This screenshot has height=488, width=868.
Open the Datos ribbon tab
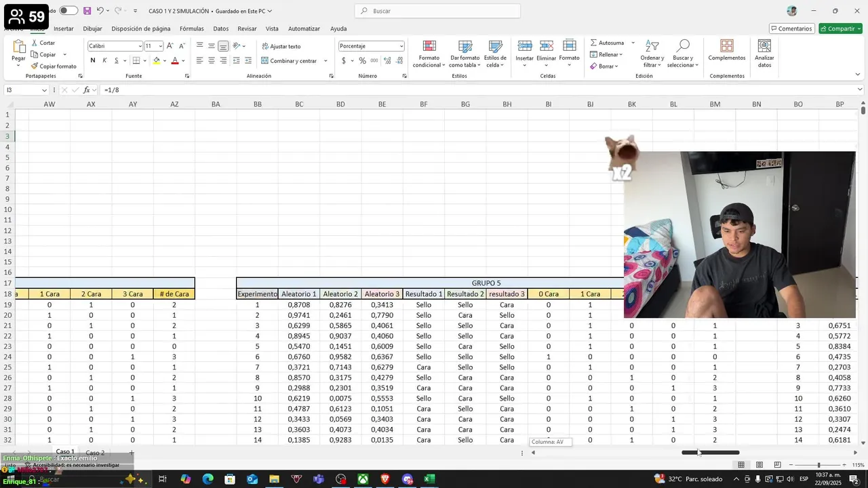click(221, 28)
